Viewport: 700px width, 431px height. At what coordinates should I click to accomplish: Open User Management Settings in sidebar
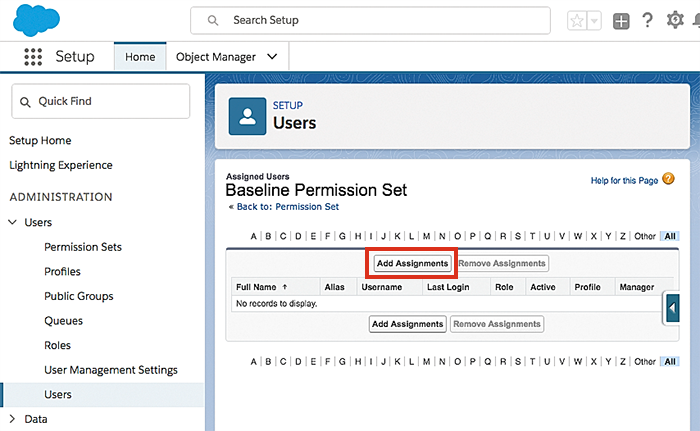(111, 370)
